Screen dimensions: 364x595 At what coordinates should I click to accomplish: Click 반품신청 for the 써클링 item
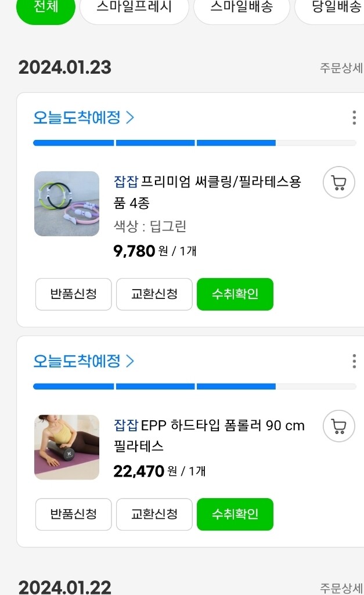coord(73,294)
